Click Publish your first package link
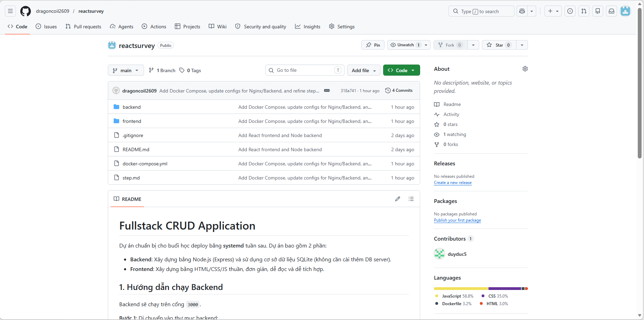This screenshot has width=644, height=320. pyautogui.click(x=457, y=220)
